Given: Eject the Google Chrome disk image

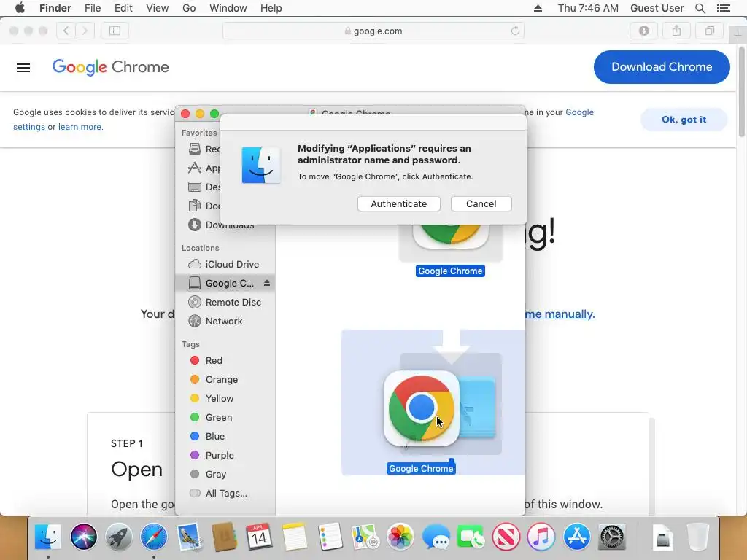Looking at the screenshot, I should (267, 283).
